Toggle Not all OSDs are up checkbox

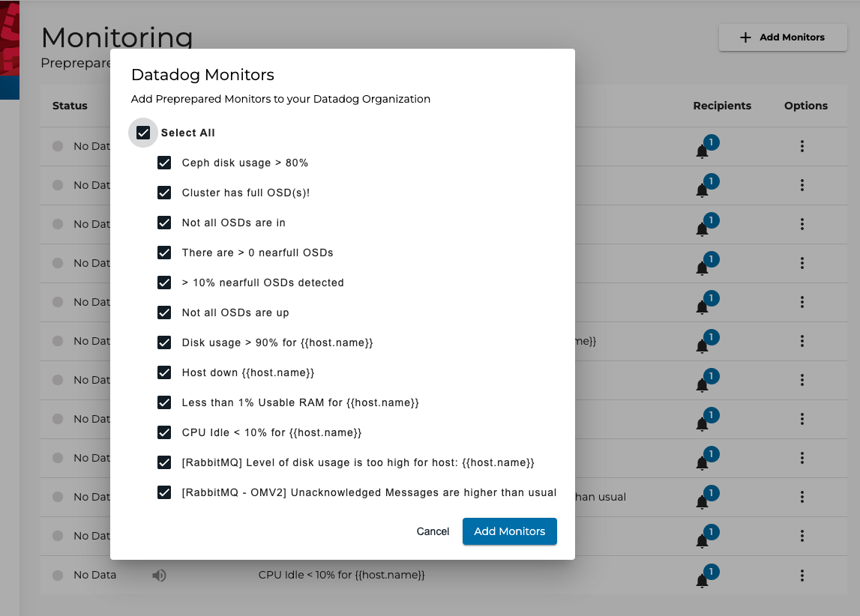(164, 312)
